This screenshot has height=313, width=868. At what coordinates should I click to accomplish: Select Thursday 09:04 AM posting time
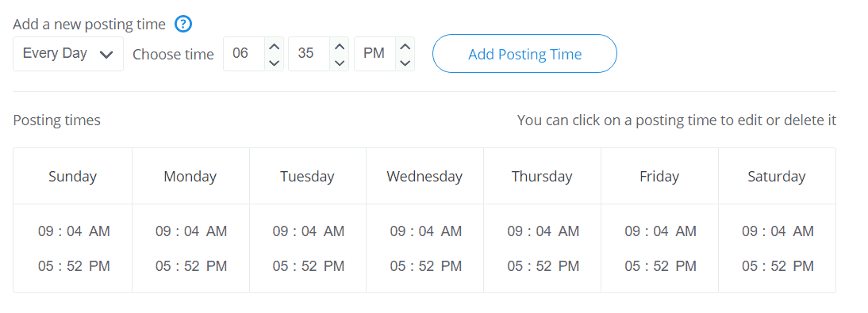pyautogui.click(x=543, y=231)
